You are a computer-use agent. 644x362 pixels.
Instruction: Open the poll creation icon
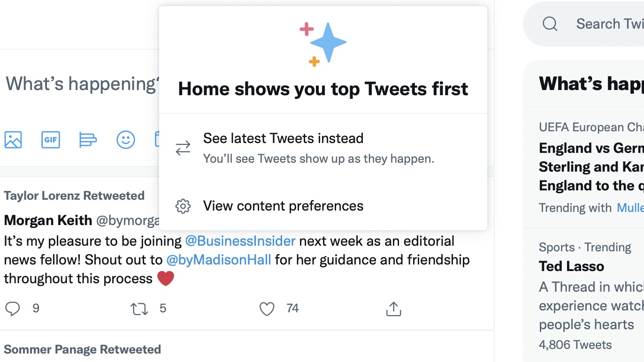pyautogui.click(x=88, y=140)
